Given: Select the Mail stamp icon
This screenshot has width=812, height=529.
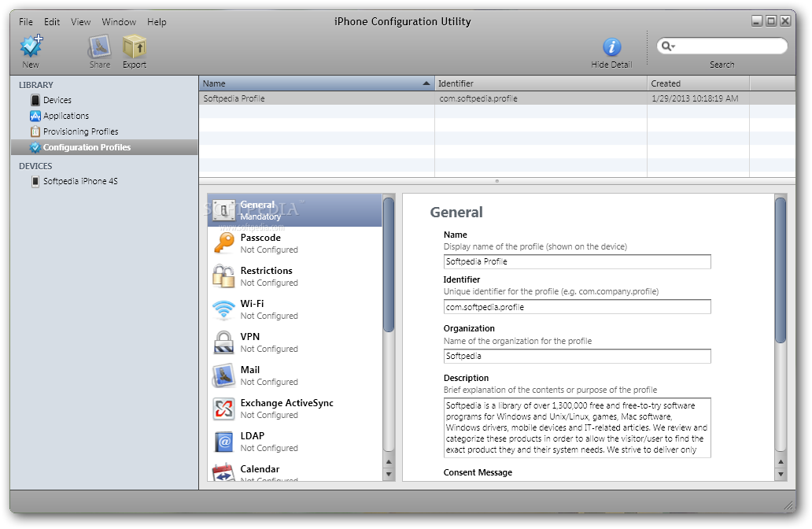Looking at the screenshot, I should point(223,375).
